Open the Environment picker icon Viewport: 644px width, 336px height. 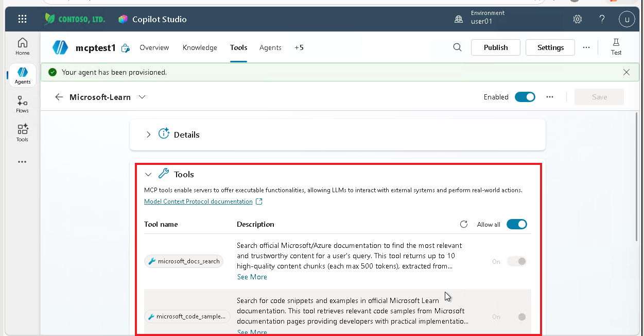[459, 19]
